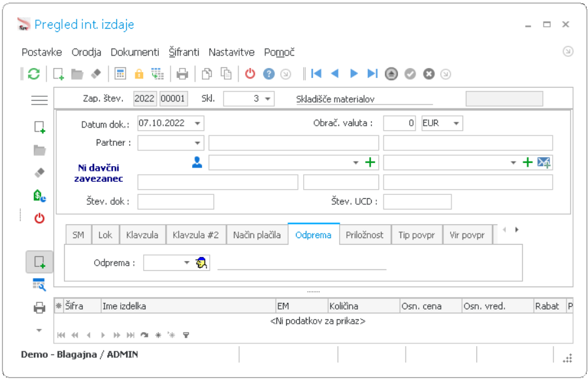Expand the contact dropdown beside the person icon
588x382 pixels.
point(356,163)
